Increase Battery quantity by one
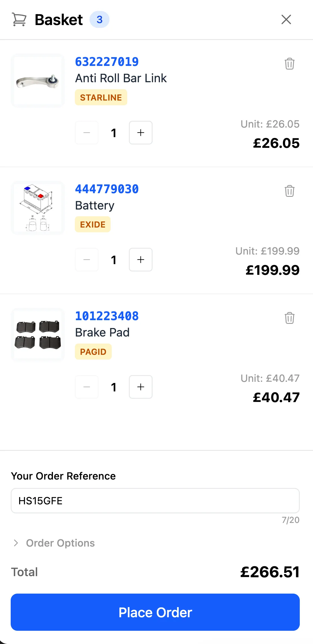The width and height of the screenshot is (313, 644). point(140,260)
